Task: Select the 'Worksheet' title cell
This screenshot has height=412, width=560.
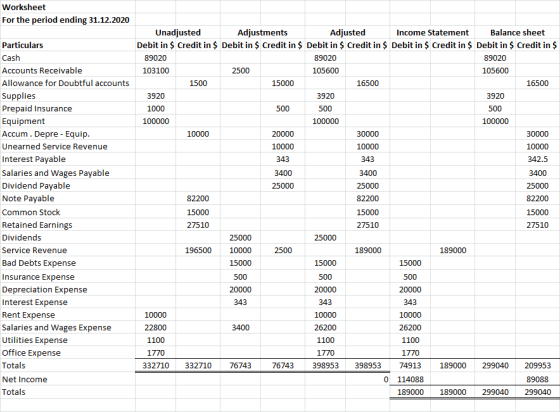Action: (x=24, y=7)
